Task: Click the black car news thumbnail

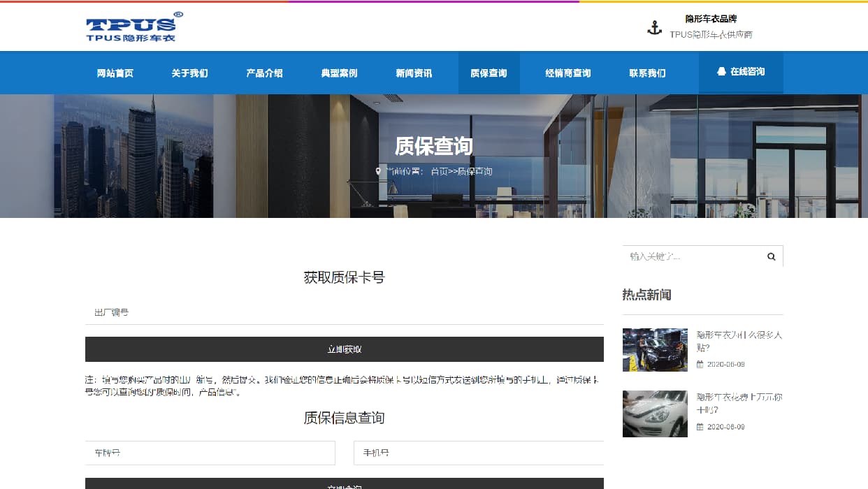Action: pos(655,350)
